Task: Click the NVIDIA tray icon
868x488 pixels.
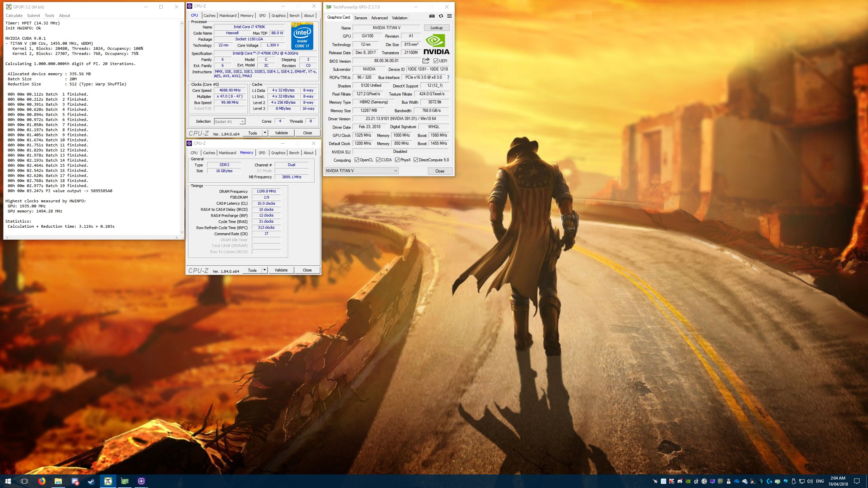Action: coord(688,481)
